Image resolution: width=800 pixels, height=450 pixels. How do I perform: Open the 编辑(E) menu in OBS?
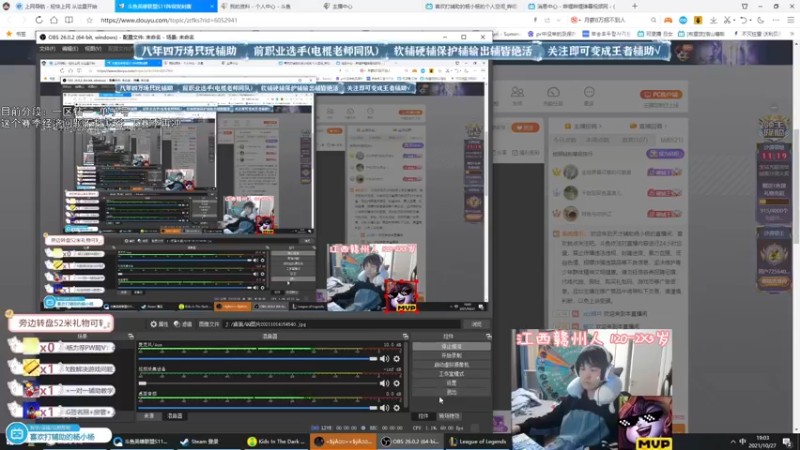click(x=70, y=48)
